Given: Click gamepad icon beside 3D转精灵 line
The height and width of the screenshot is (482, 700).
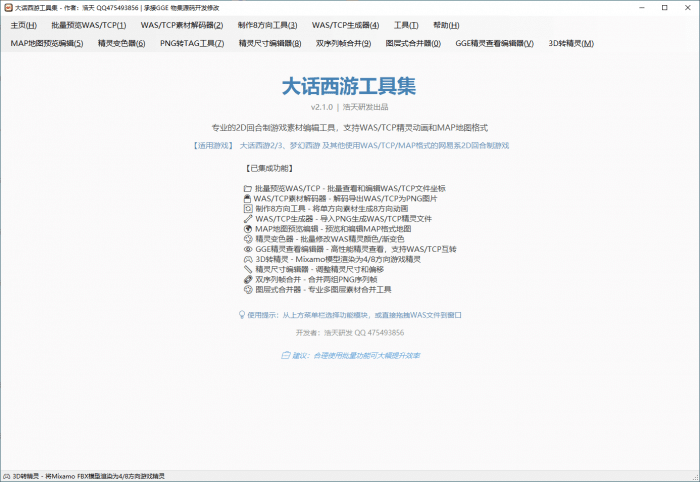Looking at the screenshot, I should 248,259.
